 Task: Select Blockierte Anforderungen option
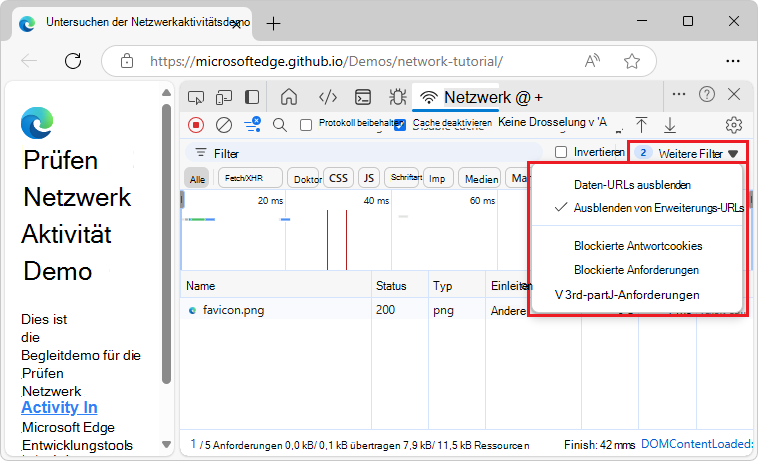636,270
